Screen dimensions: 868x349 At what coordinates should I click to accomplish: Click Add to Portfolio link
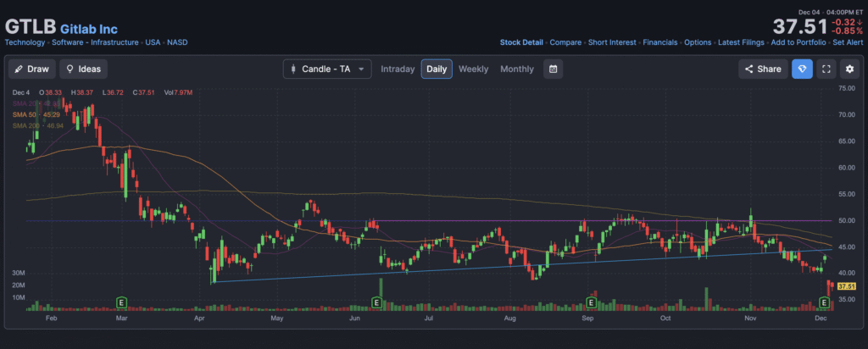pyautogui.click(x=798, y=42)
